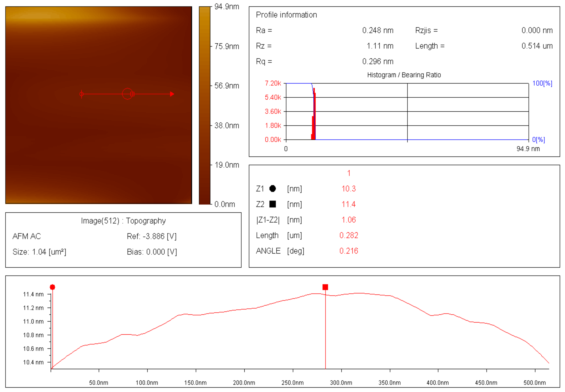This screenshot has height=392, width=565.
Task: Click the line start crosshair on topography image
Action: (x=82, y=94)
